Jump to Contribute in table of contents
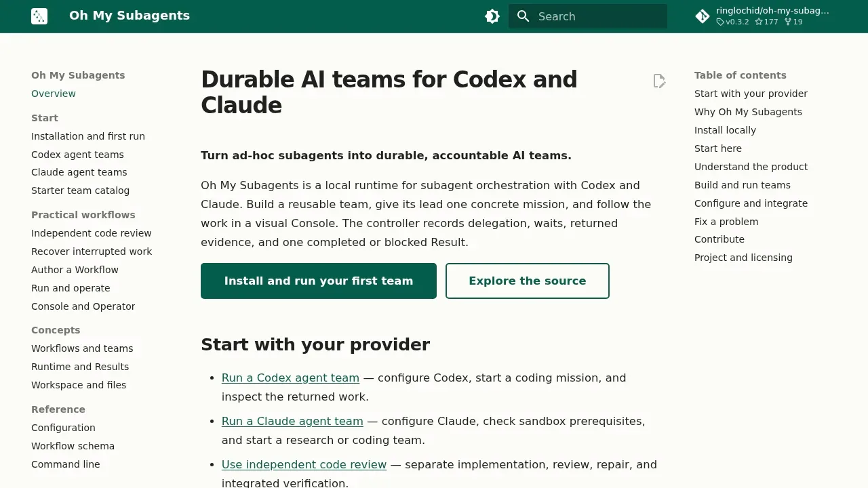Screen dimensions: 868x488 [719, 239]
